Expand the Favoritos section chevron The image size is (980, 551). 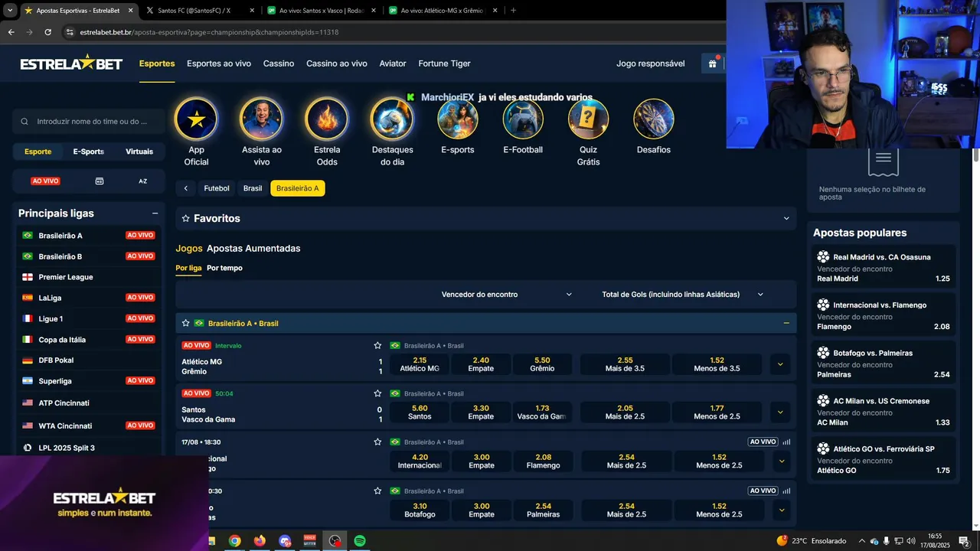click(786, 219)
